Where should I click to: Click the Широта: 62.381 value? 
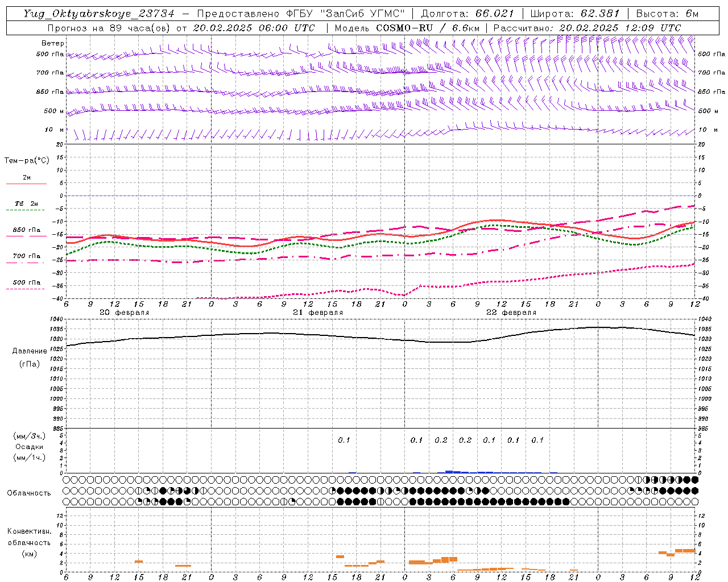pos(575,14)
